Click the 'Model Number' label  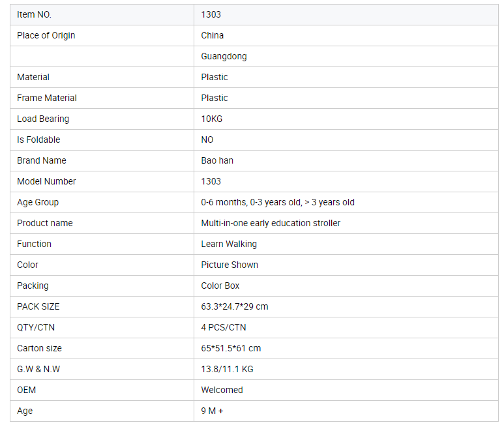click(x=46, y=181)
